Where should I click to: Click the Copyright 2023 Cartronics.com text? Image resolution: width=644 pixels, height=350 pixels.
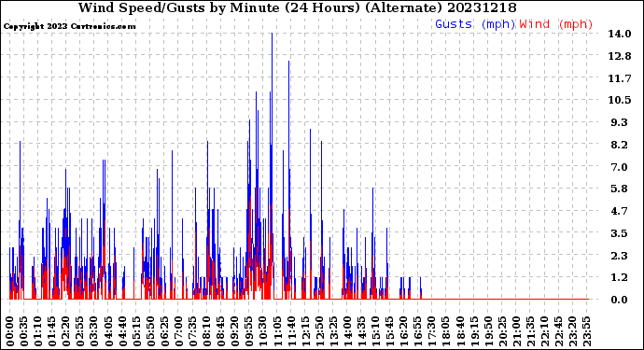pyautogui.click(x=70, y=26)
